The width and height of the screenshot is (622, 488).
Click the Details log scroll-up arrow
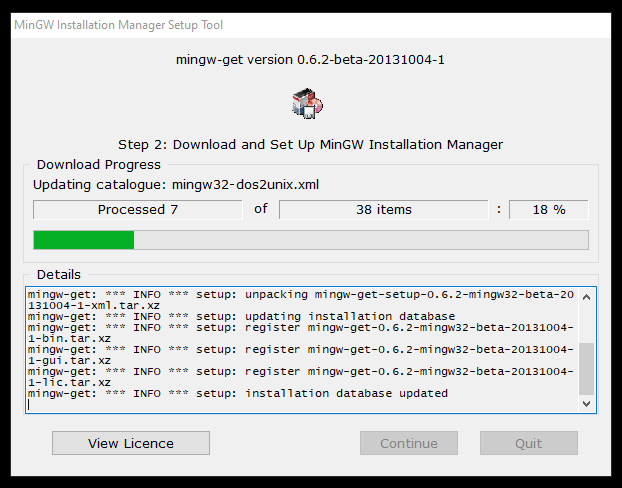point(586,297)
